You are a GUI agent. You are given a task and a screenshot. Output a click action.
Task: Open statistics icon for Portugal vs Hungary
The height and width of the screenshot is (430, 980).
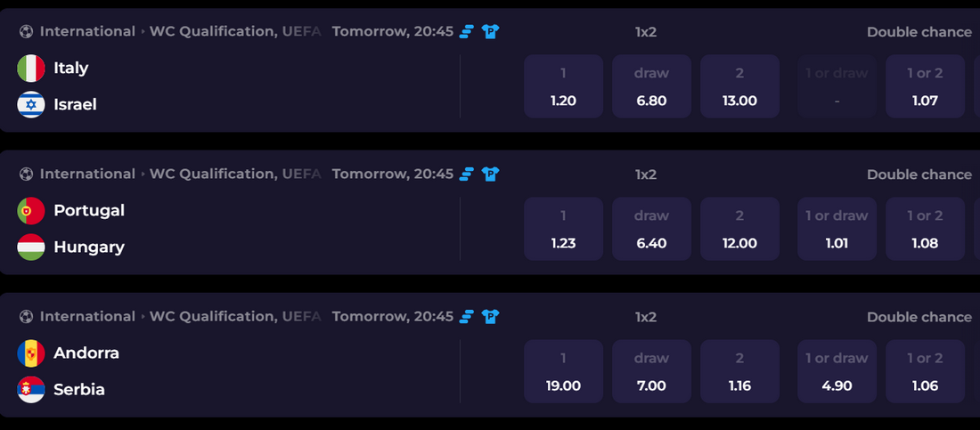468,174
